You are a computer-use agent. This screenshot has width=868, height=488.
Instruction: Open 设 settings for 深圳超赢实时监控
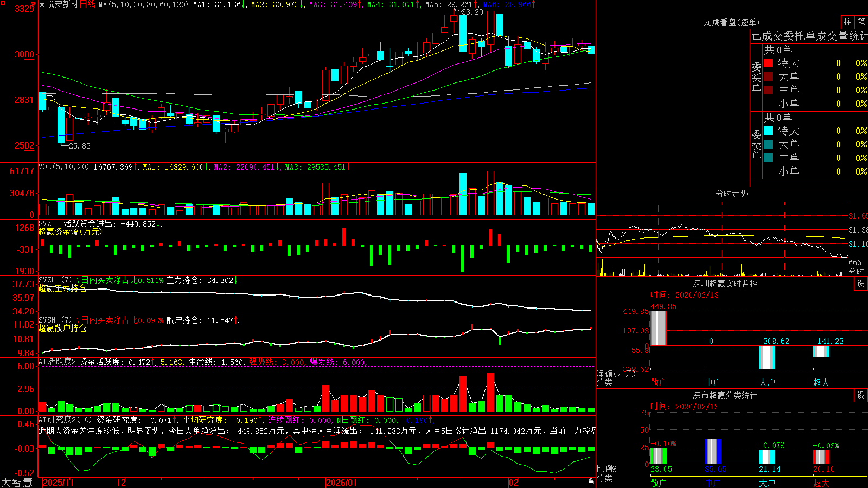tap(861, 284)
